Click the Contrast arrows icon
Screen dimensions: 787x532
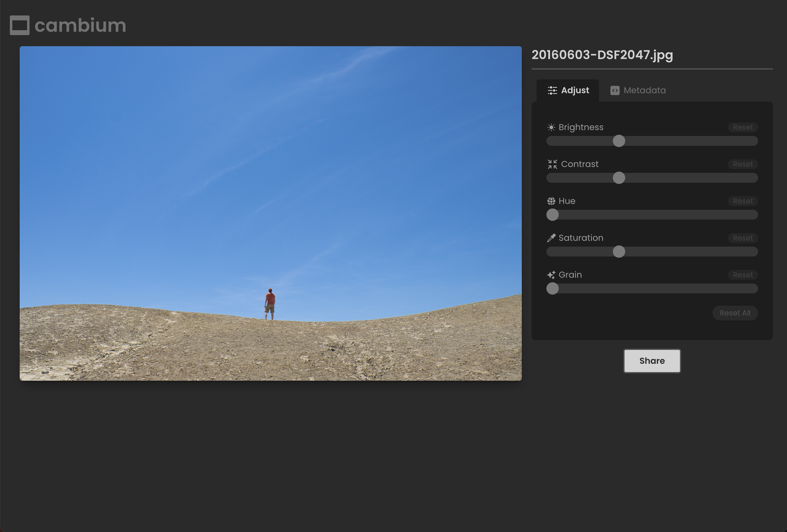pyautogui.click(x=552, y=164)
